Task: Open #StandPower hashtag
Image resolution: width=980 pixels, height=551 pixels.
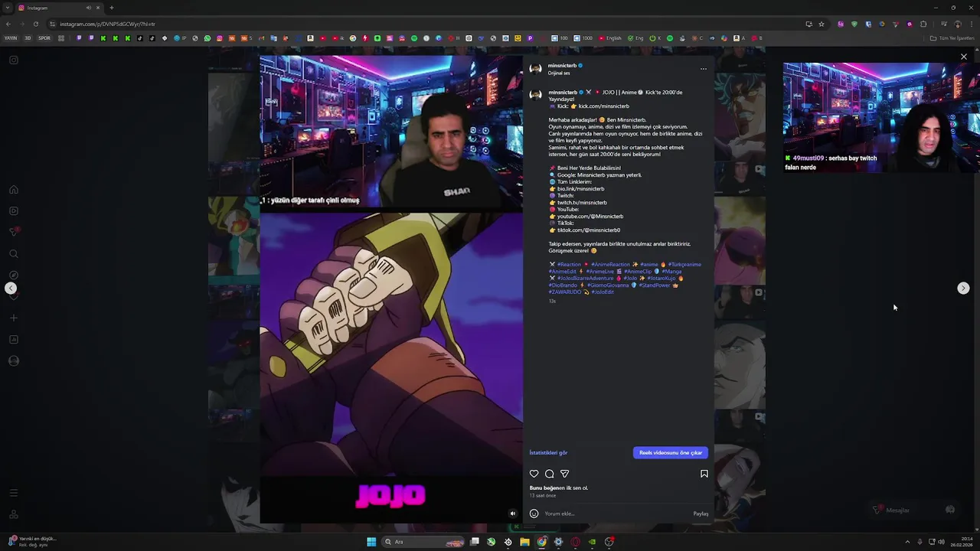Action: (x=655, y=285)
